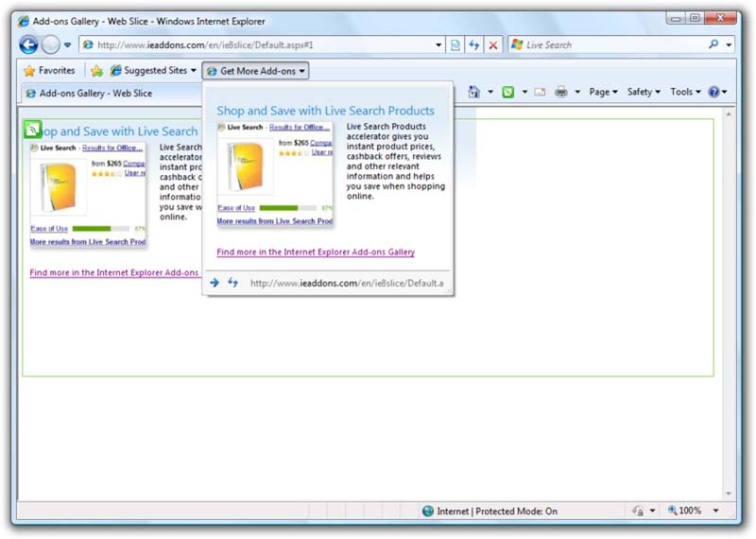
Task: Click Find more in the Internet Explorer Add-ons page link
Action: coord(114,272)
